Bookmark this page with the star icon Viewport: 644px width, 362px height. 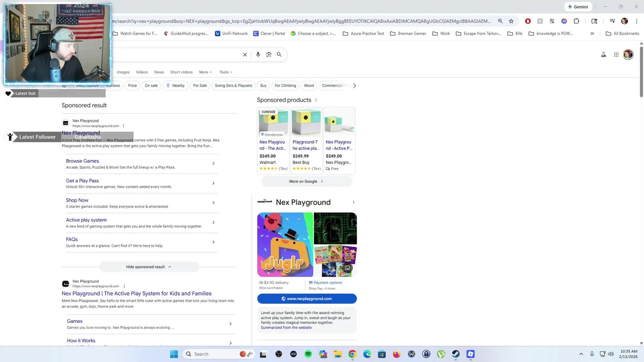click(511, 21)
